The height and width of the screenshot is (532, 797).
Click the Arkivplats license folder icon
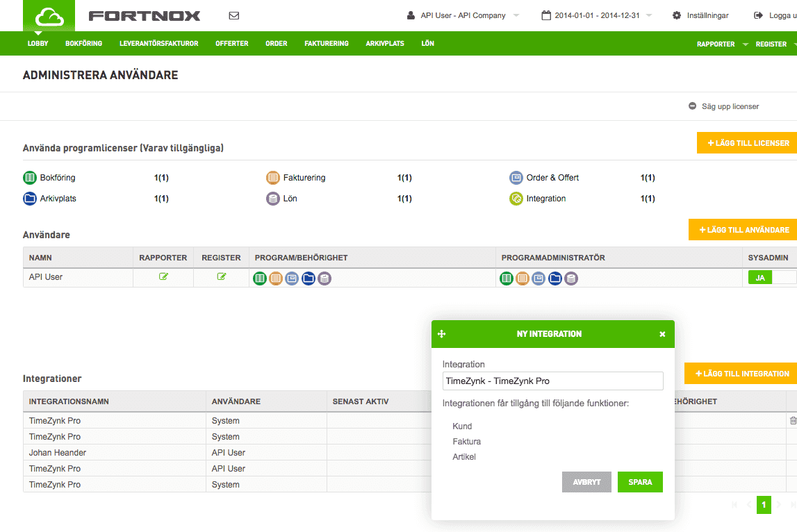(x=30, y=198)
